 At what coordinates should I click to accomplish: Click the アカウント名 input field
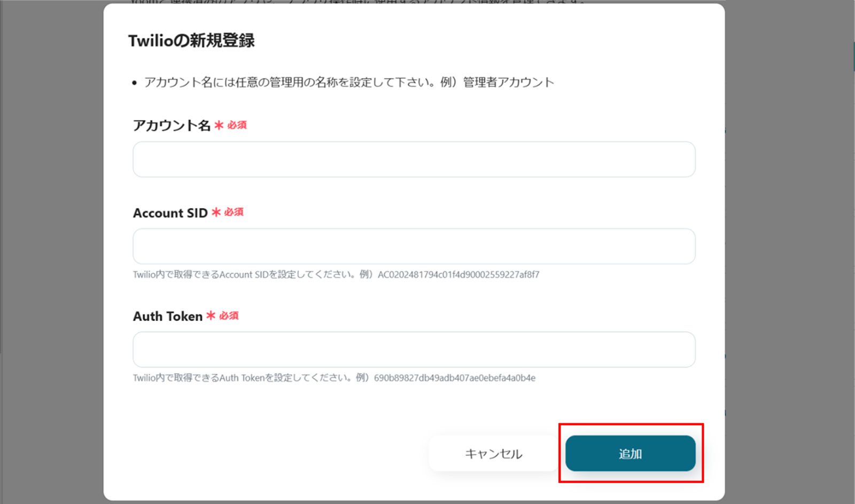(414, 159)
